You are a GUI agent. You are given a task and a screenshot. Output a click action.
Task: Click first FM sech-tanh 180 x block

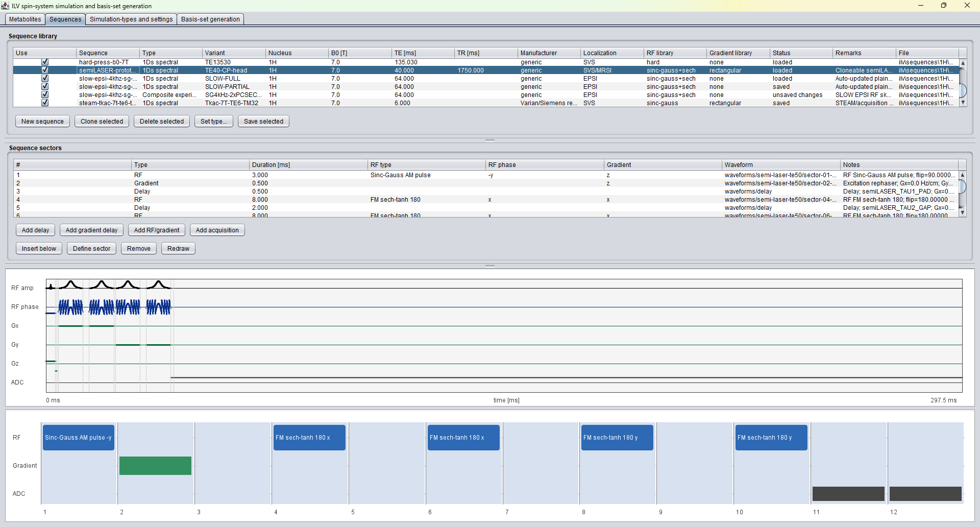(x=309, y=438)
